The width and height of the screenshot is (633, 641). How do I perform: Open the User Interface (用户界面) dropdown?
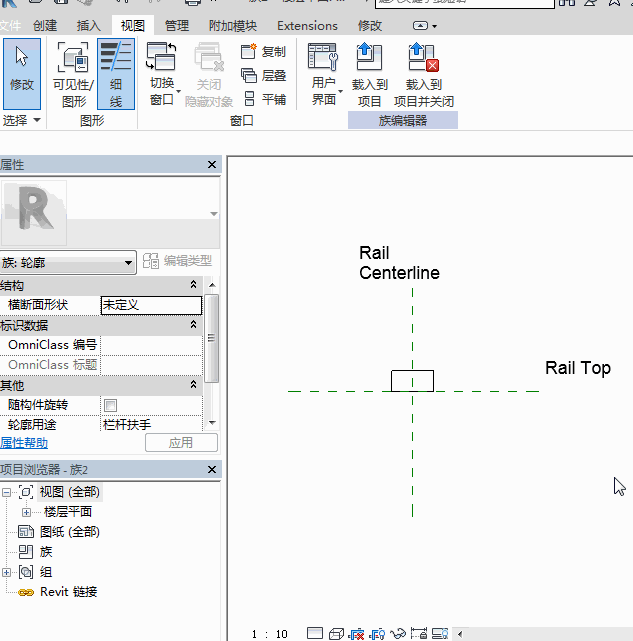[x=324, y=74]
